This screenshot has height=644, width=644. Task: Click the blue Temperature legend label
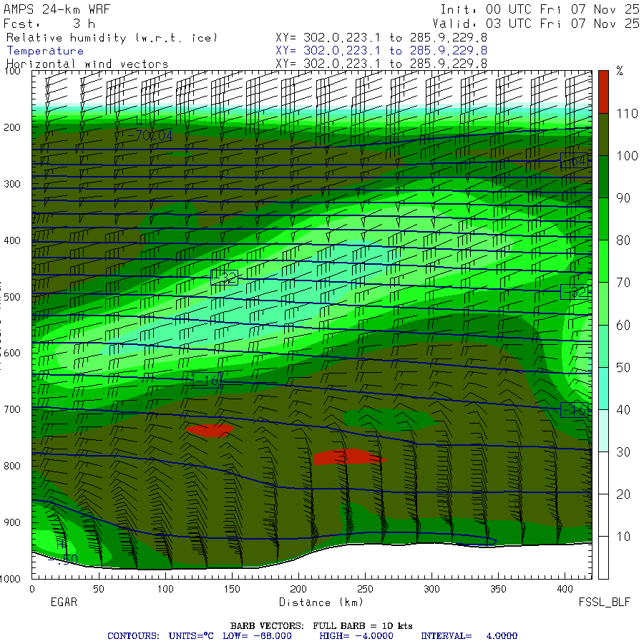[45, 51]
